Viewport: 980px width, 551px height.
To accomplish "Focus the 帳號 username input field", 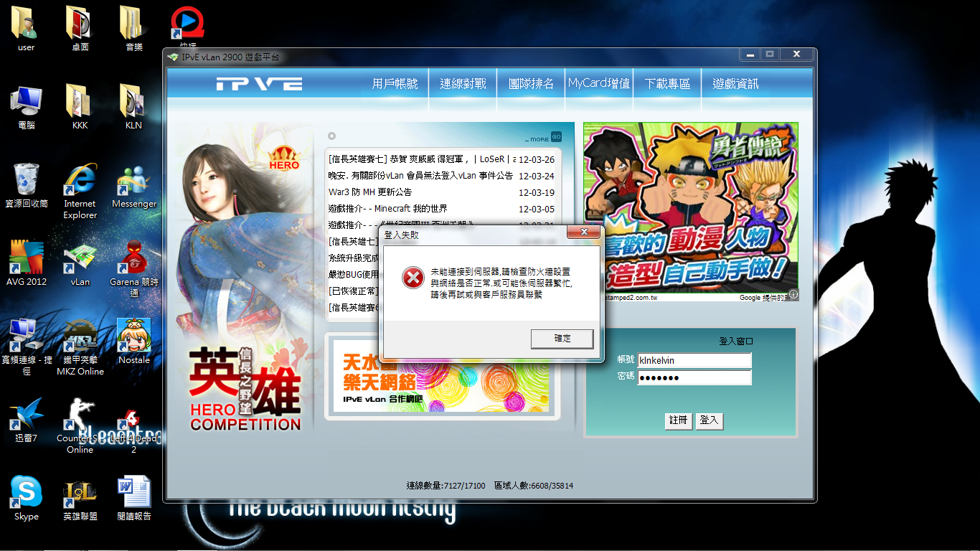I will click(x=694, y=360).
